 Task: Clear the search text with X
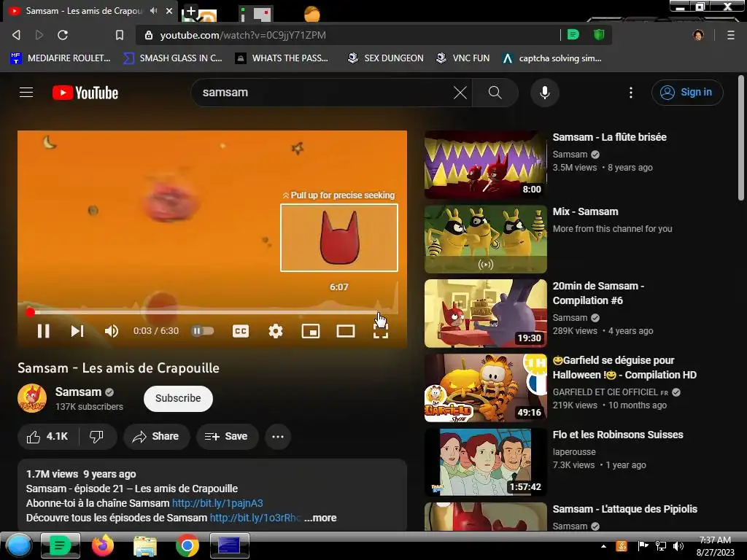[460, 93]
